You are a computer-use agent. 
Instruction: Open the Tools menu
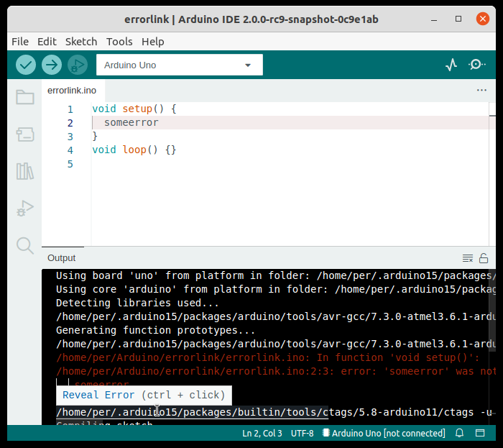tap(119, 42)
